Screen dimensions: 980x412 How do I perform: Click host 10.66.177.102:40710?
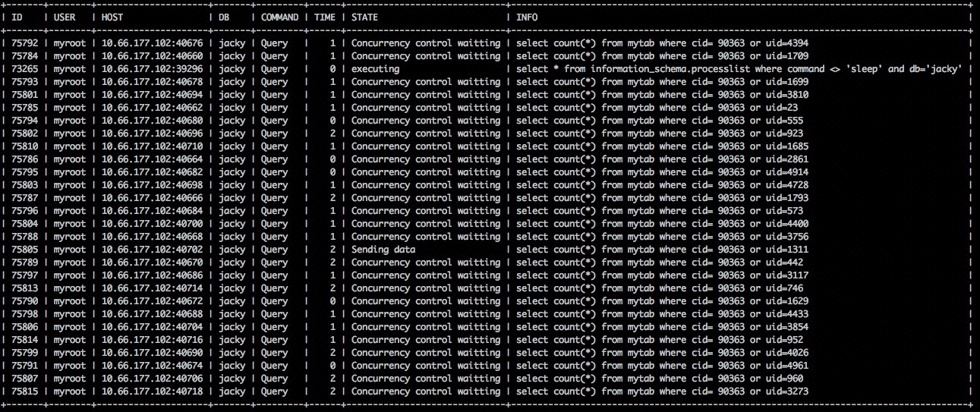coord(153,146)
